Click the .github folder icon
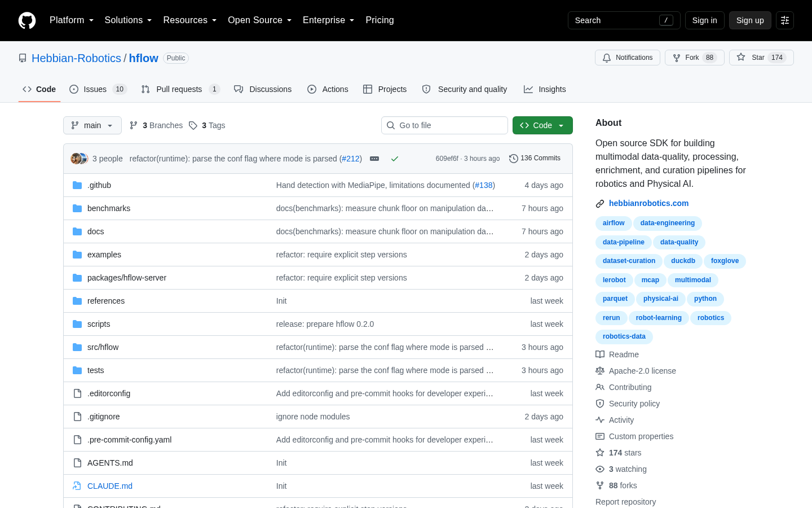Screen dimensions: 812x508 pyautogui.click(x=77, y=185)
